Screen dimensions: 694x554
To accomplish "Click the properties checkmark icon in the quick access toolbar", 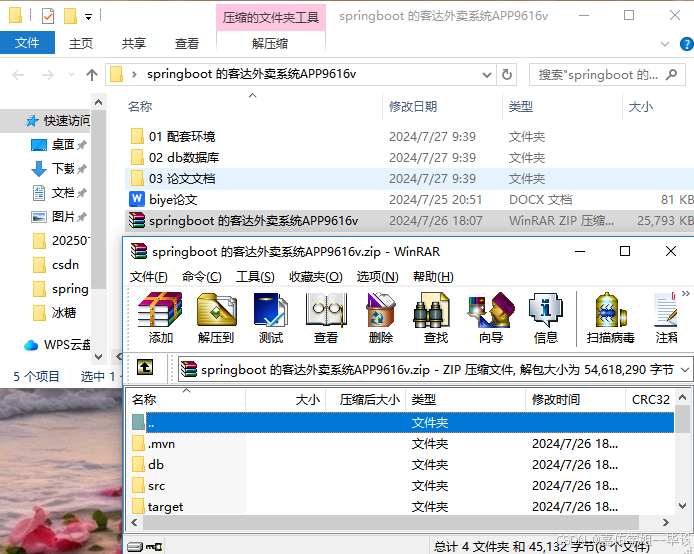I will [48, 16].
